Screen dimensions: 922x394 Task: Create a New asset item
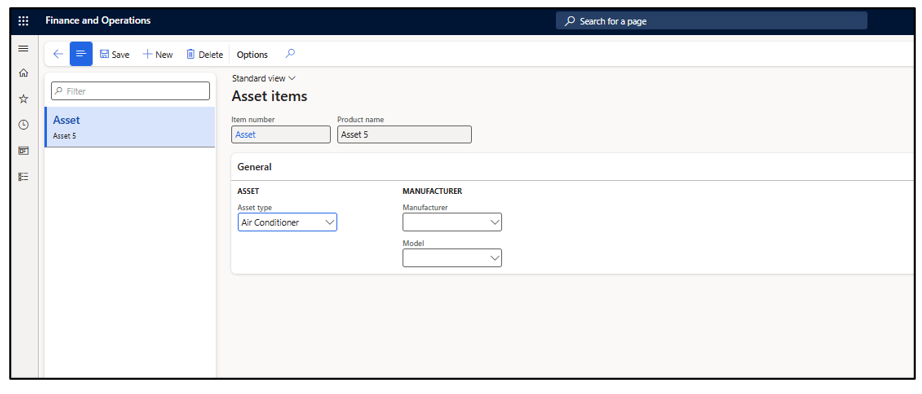[158, 54]
